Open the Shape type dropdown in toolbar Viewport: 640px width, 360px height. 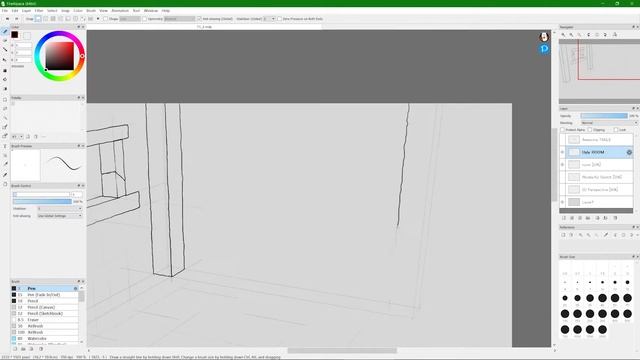(x=130, y=19)
